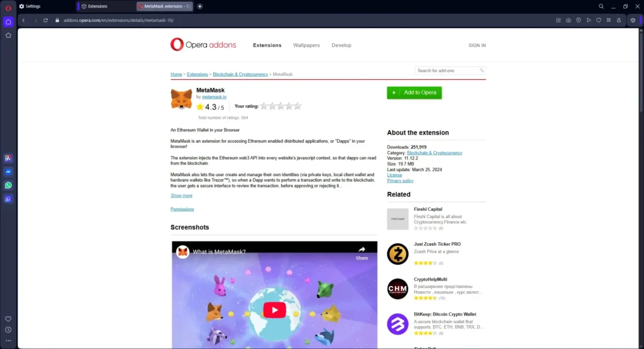Play the What is MetaMask video

(274, 310)
